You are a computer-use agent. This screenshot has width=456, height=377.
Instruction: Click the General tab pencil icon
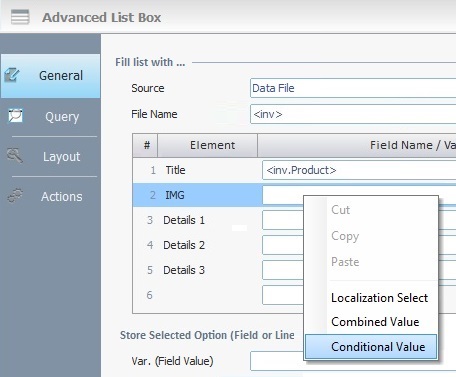[12, 75]
